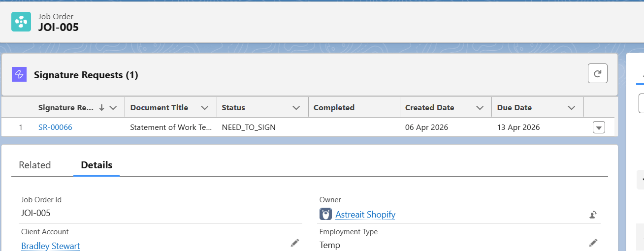Click the JOI-005 page title
644x251 pixels.
[59, 28]
